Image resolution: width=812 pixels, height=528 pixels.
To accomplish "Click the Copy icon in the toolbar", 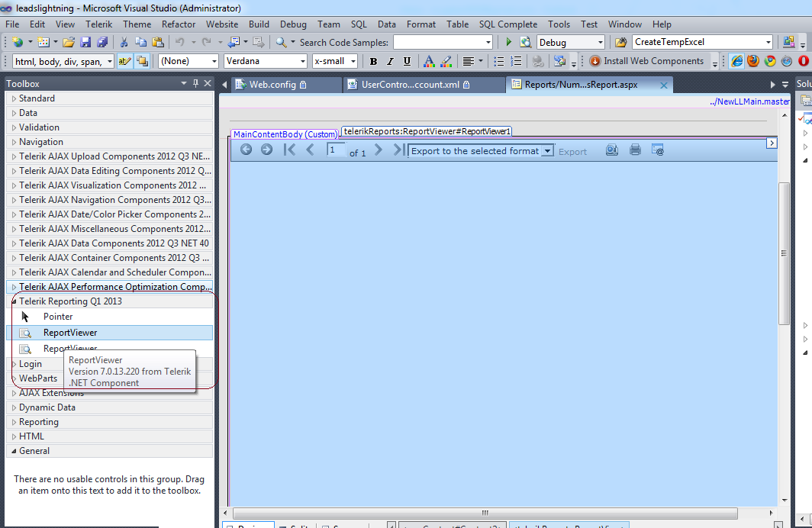I will 140,43.
